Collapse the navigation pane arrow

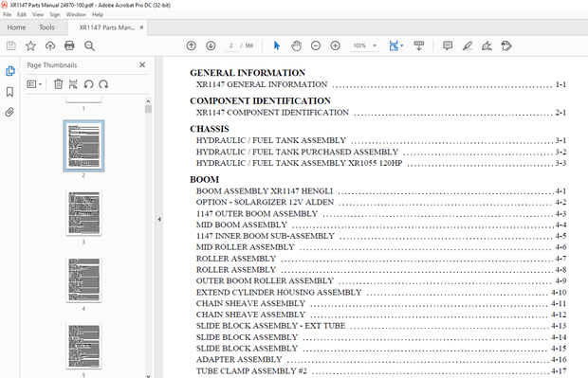[x=159, y=219]
